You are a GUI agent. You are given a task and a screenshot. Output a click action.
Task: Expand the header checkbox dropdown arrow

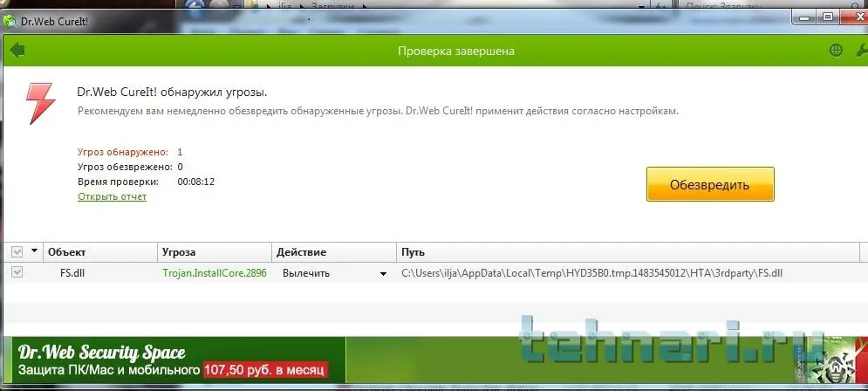[x=34, y=250]
